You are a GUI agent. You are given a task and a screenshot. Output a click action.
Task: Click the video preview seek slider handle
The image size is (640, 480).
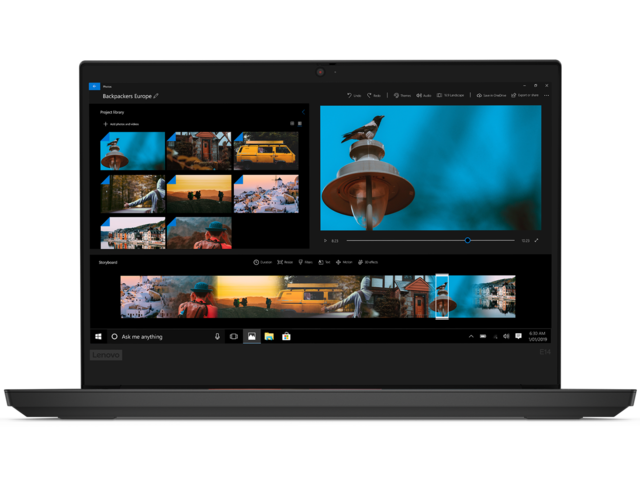(467, 240)
